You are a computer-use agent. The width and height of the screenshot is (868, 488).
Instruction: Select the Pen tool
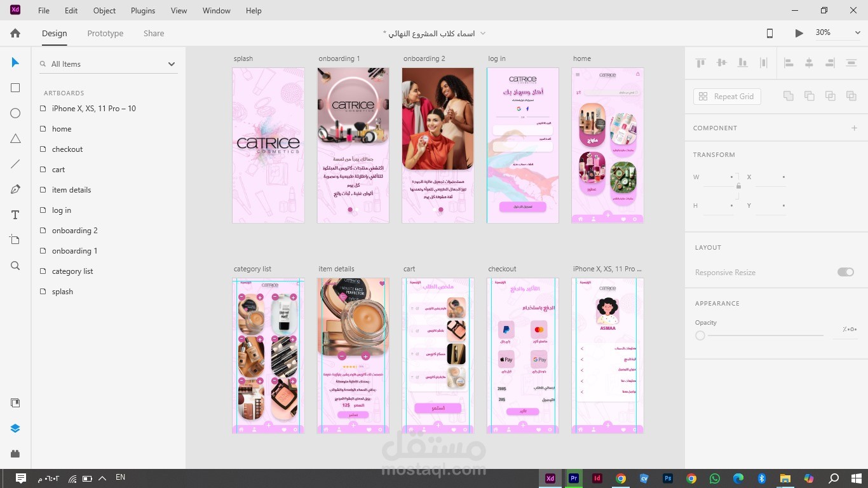point(15,189)
